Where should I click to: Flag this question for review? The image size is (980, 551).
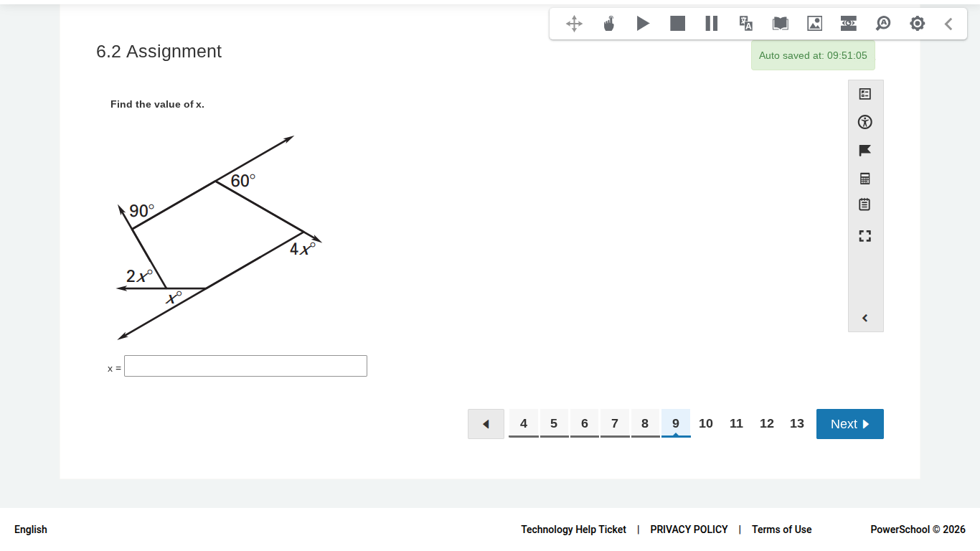click(x=865, y=150)
